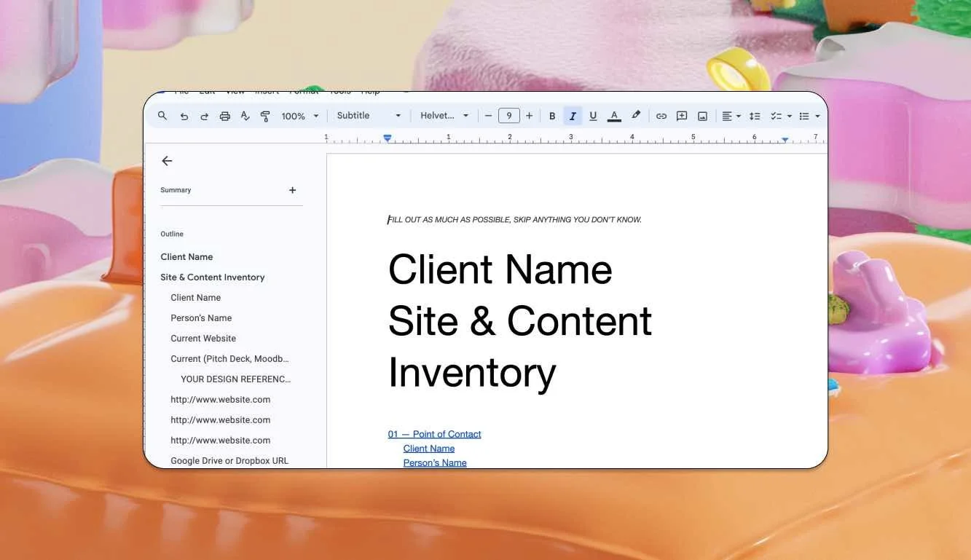The height and width of the screenshot is (560, 971).
Task: Jump to 'Google Drive or Dropbox URL' outline entry
Action: 229,461
